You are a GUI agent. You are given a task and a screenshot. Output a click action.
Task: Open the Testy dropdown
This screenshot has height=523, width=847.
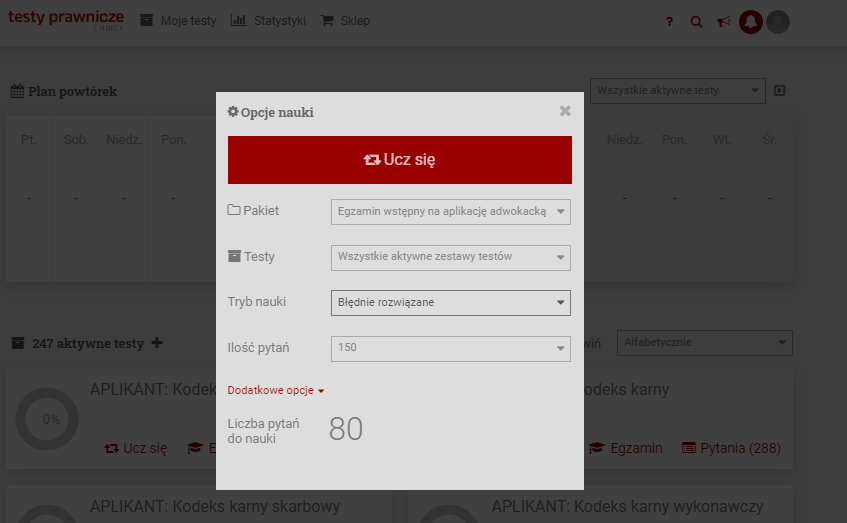[451, 257]
